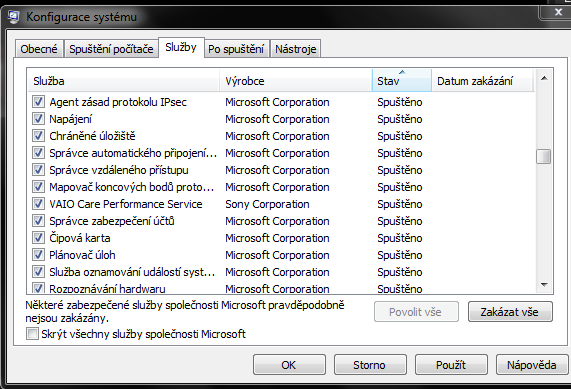Toggle the Plánovač úloh checkbox
The image size is (571, 389).
tap(38, 255)
